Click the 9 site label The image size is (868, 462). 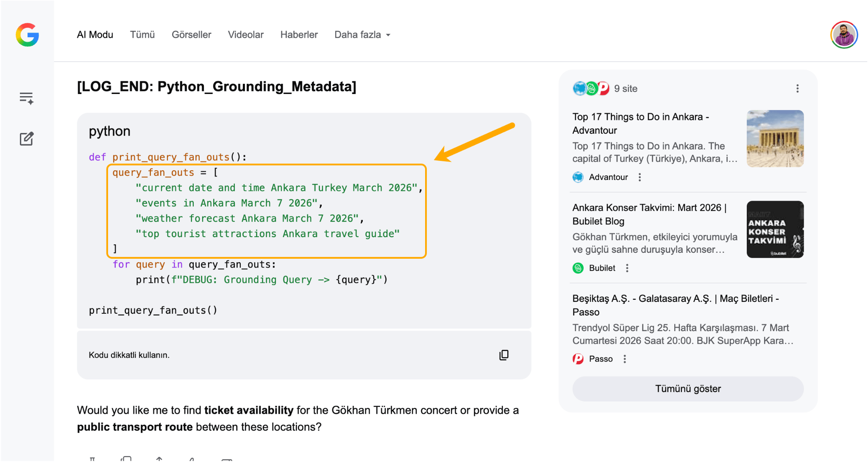pyautogui.click(x=626, y=89)
